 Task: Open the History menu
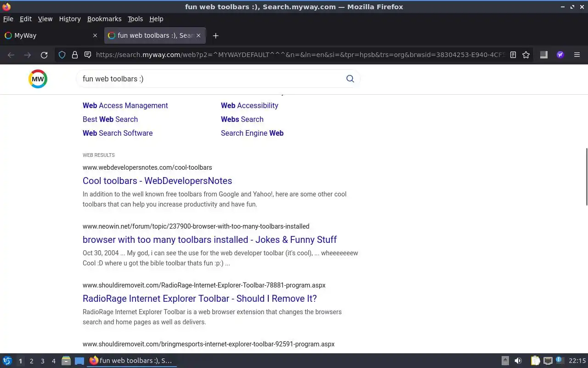coord(70,19)
